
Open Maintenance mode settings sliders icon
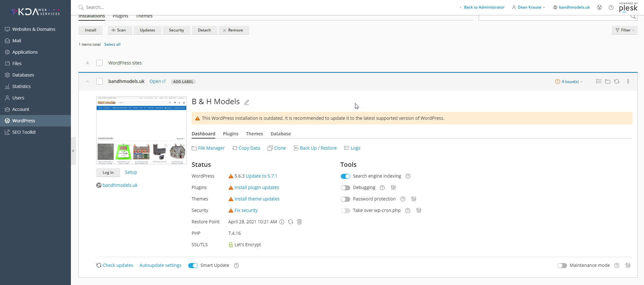[628, 265]
